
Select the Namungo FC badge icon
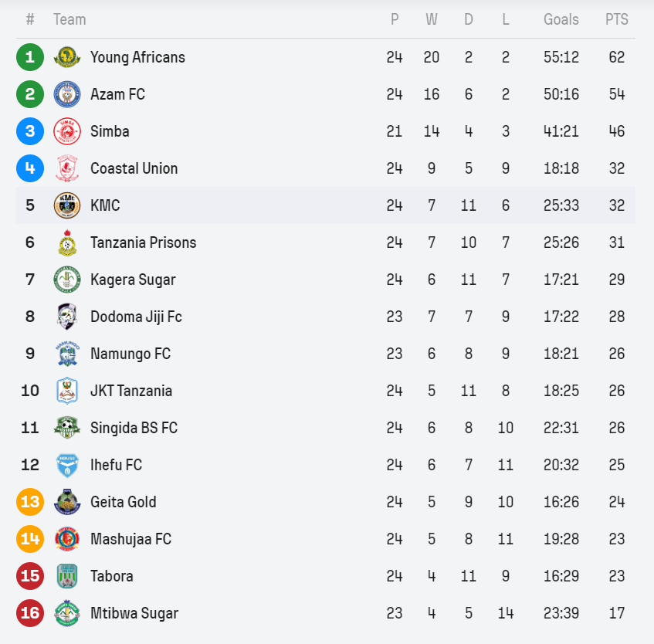[x=67, y=354]
